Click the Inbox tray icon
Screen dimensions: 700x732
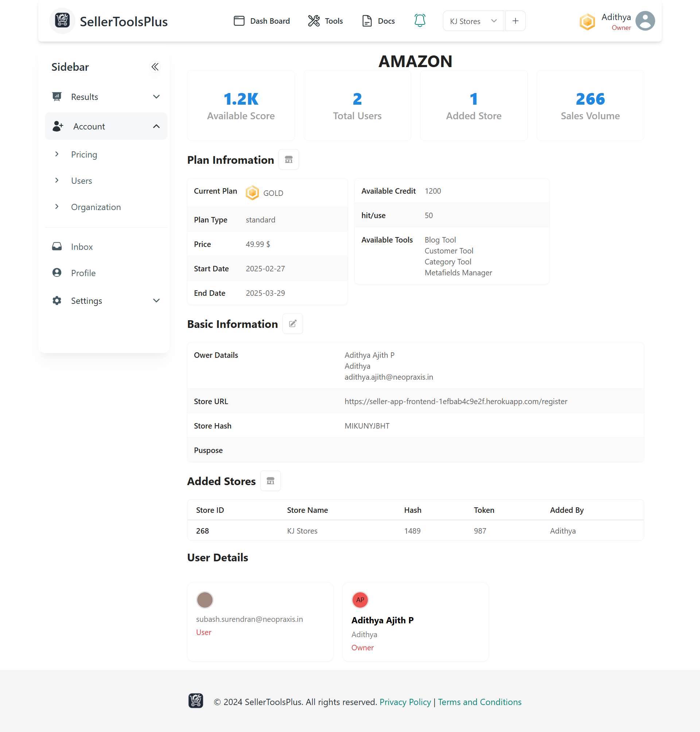coord(57,246)
